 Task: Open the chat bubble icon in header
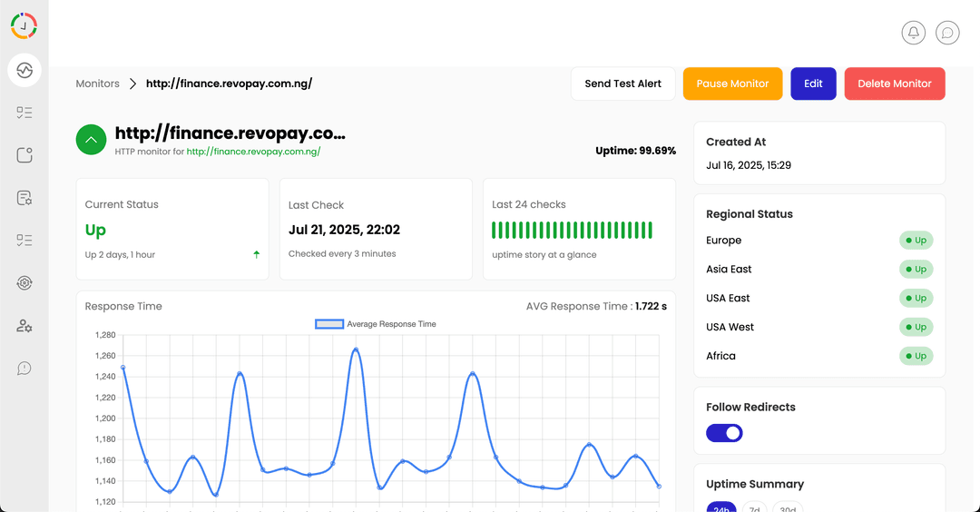[x=947, y=33]
